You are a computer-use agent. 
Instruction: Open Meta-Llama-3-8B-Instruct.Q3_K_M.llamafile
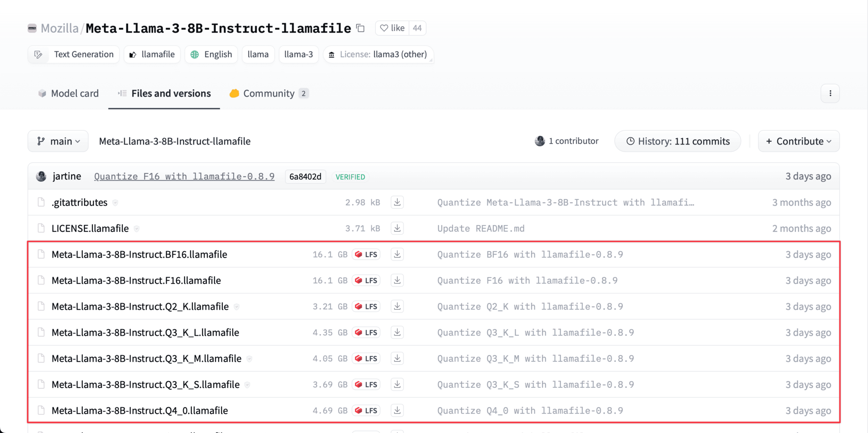click(146, 359)
